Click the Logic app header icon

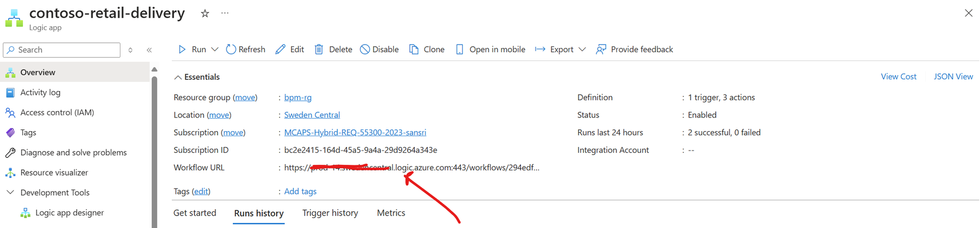14,18
